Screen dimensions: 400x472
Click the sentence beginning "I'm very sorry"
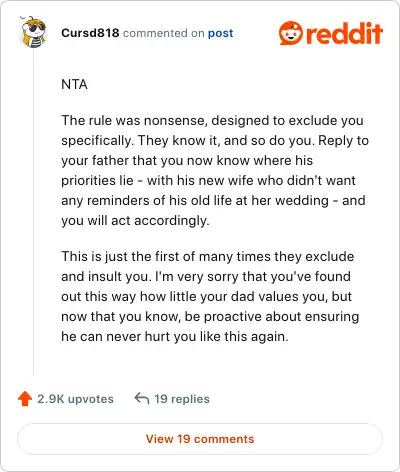(x=210, y=306)
